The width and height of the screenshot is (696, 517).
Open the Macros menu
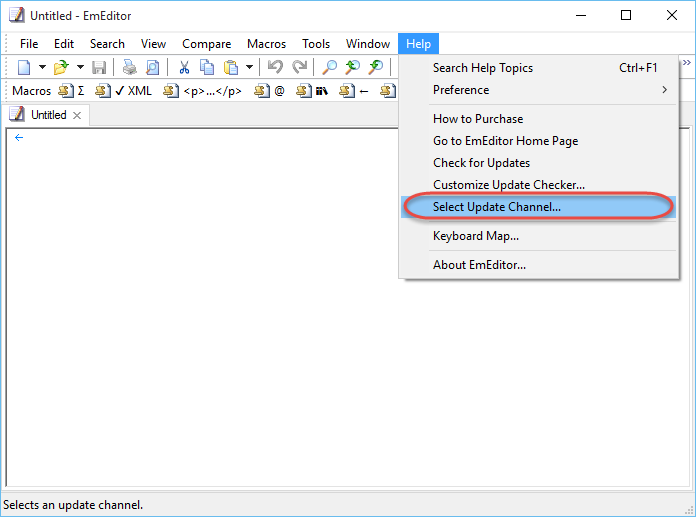pyautogui.click(x=267, y=44)
